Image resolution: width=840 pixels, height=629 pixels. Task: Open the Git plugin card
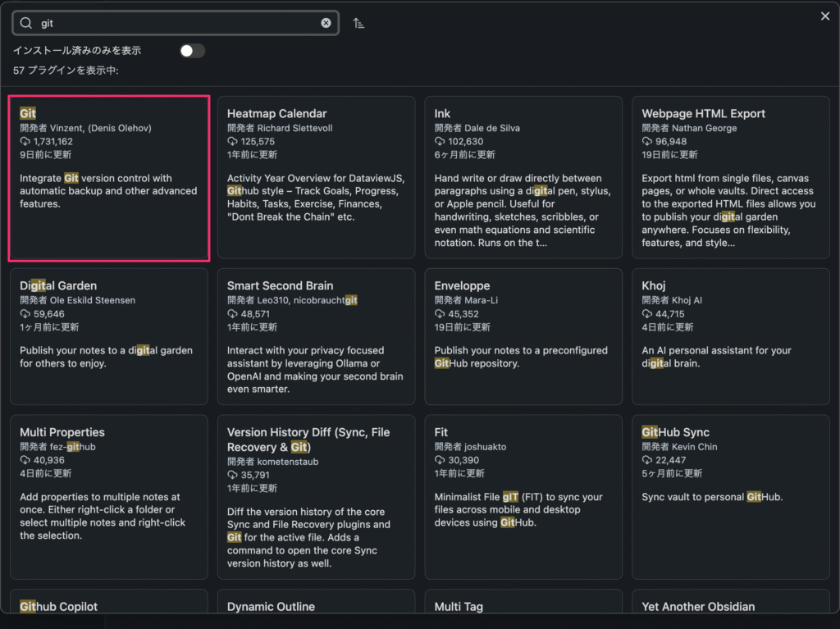click(109, 179)
